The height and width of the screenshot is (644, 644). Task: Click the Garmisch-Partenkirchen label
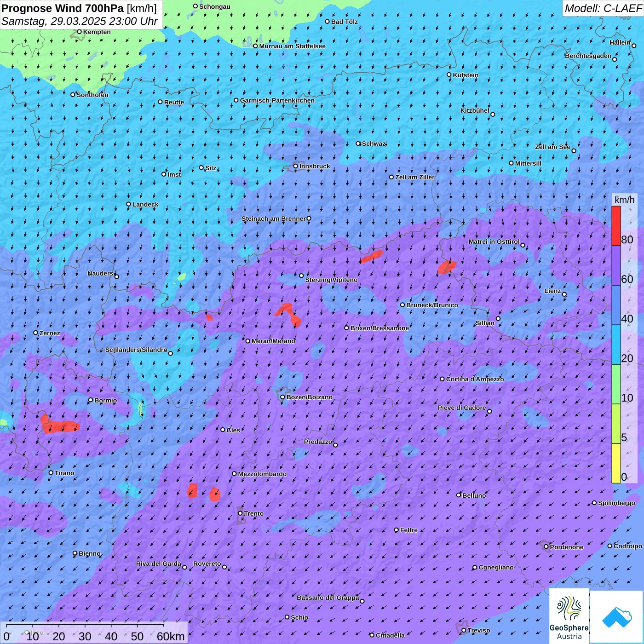(x=277, y=100)
